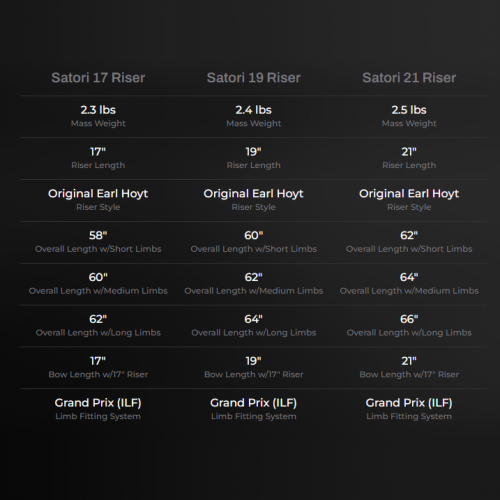This screenshot has width=500, height=500.
Task: Click the 62" medium limbs overall length
Action: point(254,277)
